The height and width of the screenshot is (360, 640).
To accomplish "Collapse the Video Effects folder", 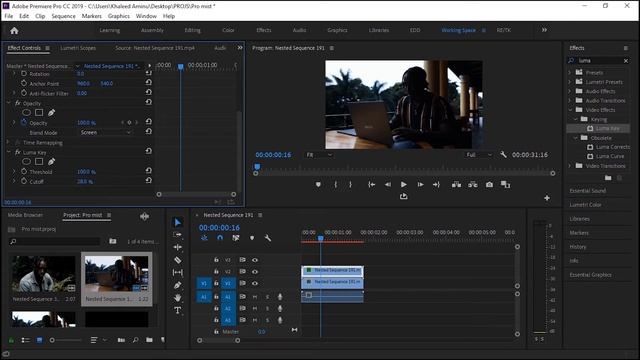I will pyautogui.click(x=570, y=110).
